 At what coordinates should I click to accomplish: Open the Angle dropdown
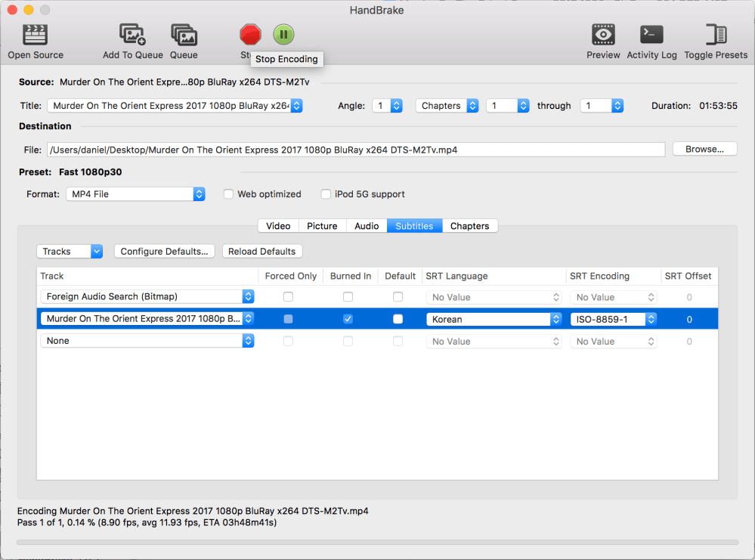coord(387,106)
